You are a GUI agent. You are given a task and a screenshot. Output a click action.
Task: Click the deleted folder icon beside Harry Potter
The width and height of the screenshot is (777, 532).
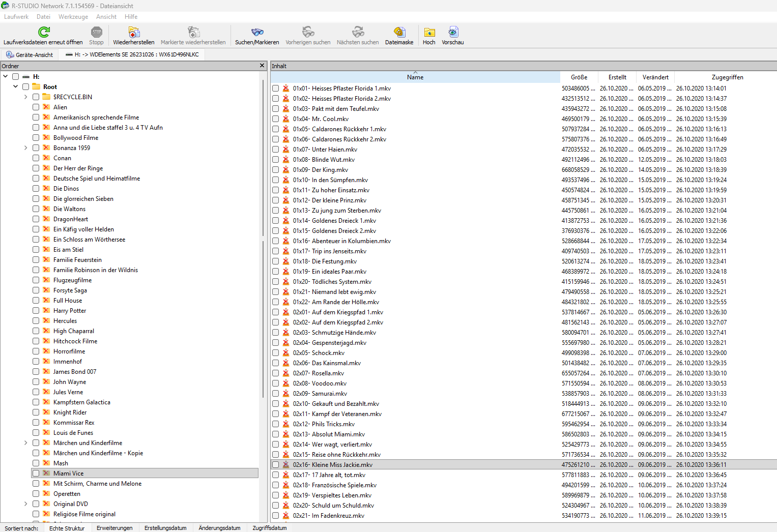pyautogui.click(x=46, y=310)
